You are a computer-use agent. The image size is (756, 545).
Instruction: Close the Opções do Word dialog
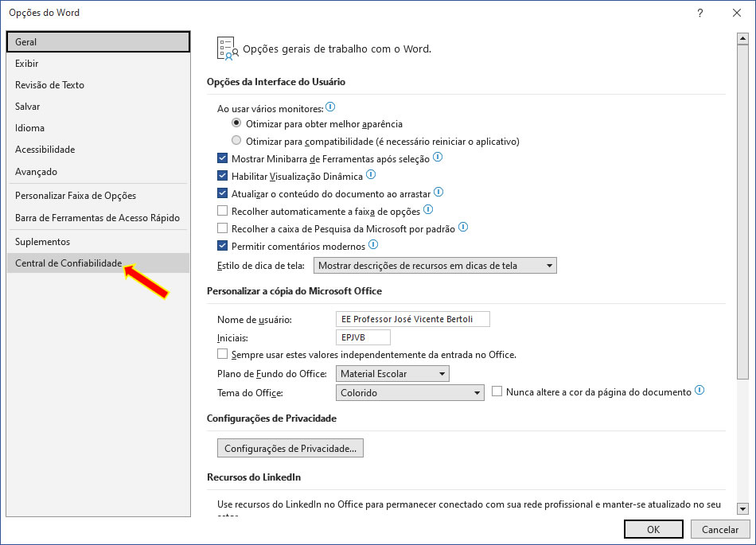pyautogui.click(x=737, y=13)
